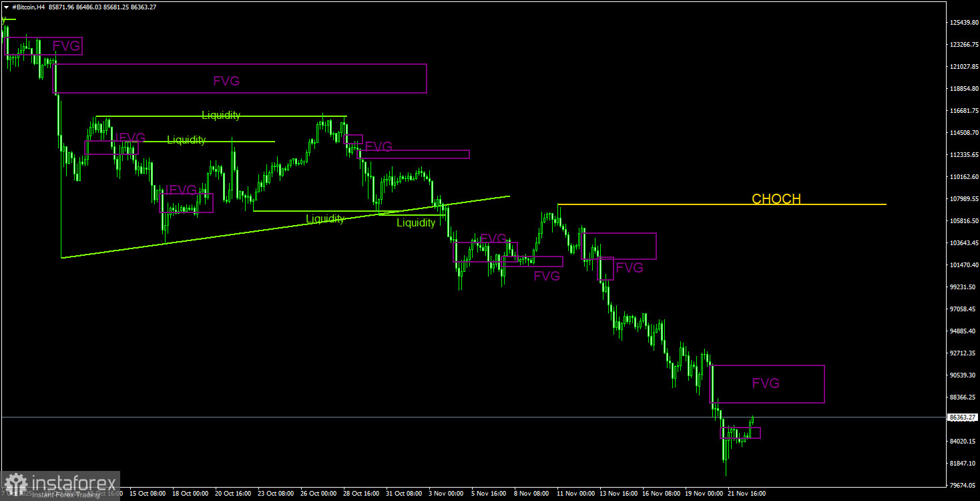Click the yellow CHOCH label
980x501 pixels.
776,198
